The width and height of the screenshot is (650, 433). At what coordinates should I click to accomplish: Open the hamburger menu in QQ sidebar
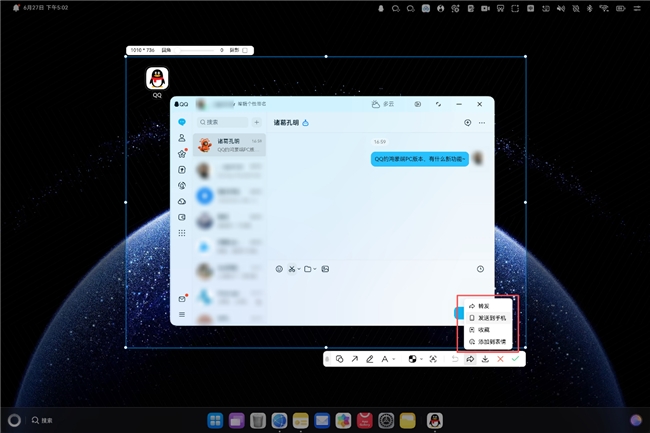[182, 314]
